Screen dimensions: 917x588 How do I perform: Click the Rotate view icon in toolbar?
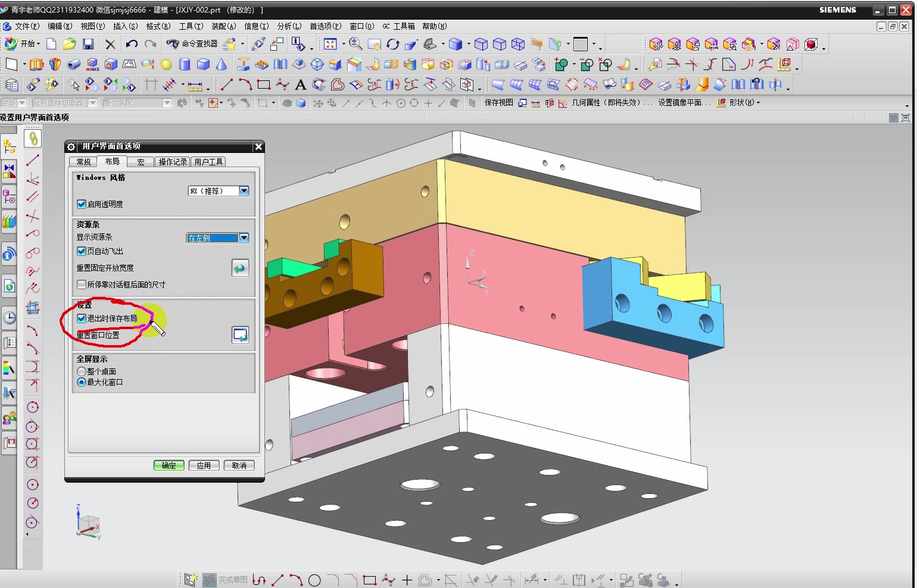point(392,44)
